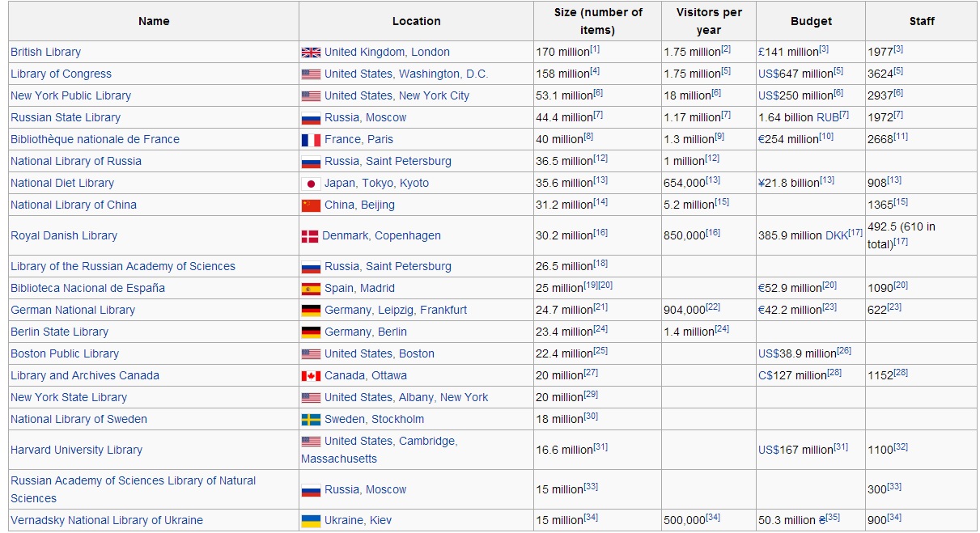Click the Copenhagen location link

click(408, 235)
